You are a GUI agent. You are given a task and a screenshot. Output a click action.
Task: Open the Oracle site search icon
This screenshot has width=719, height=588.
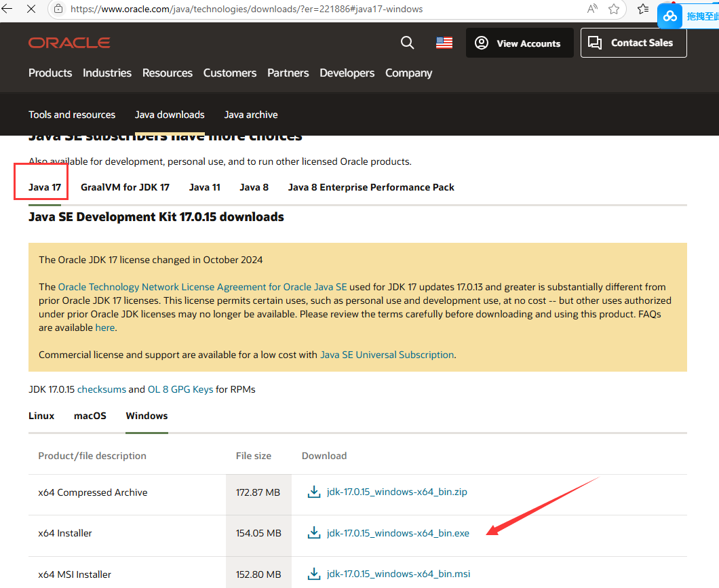(x=407, y=43)
